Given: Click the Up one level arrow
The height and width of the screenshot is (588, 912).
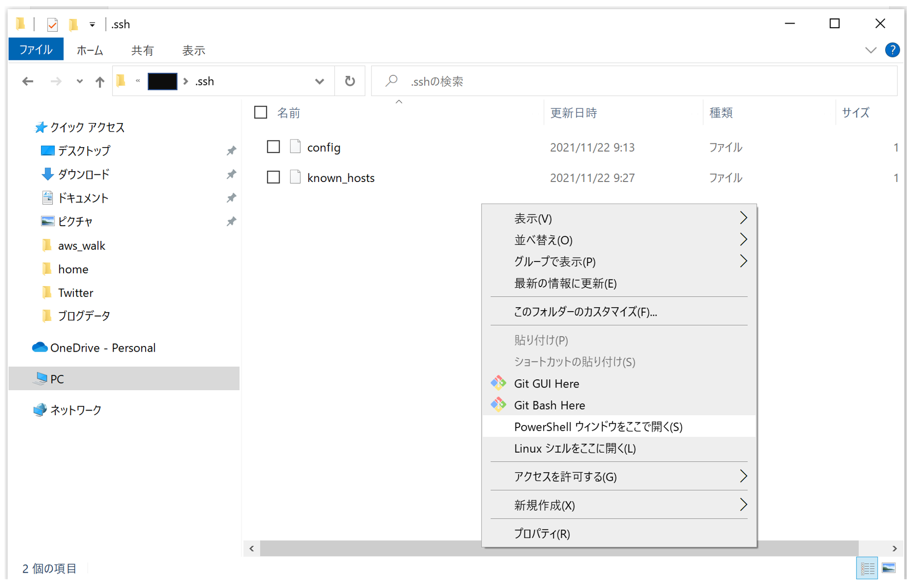Looking at the screenshot, I should coord(100,82).
